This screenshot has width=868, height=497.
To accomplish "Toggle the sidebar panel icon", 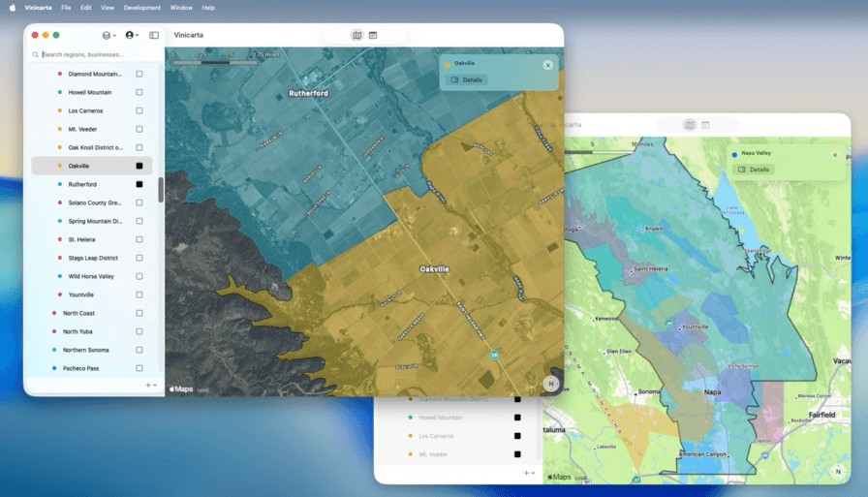I will click(x=154, y=35).
